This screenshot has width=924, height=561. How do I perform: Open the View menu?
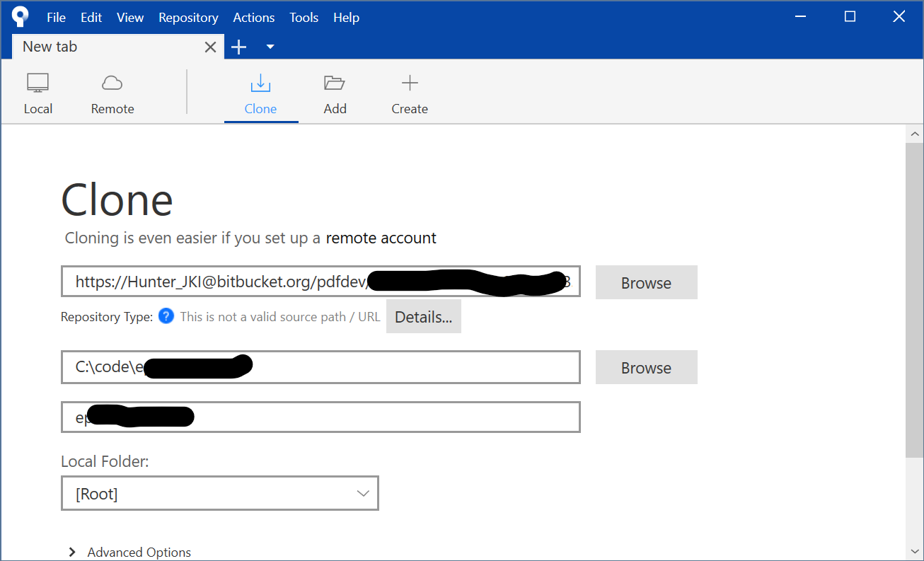130,18
